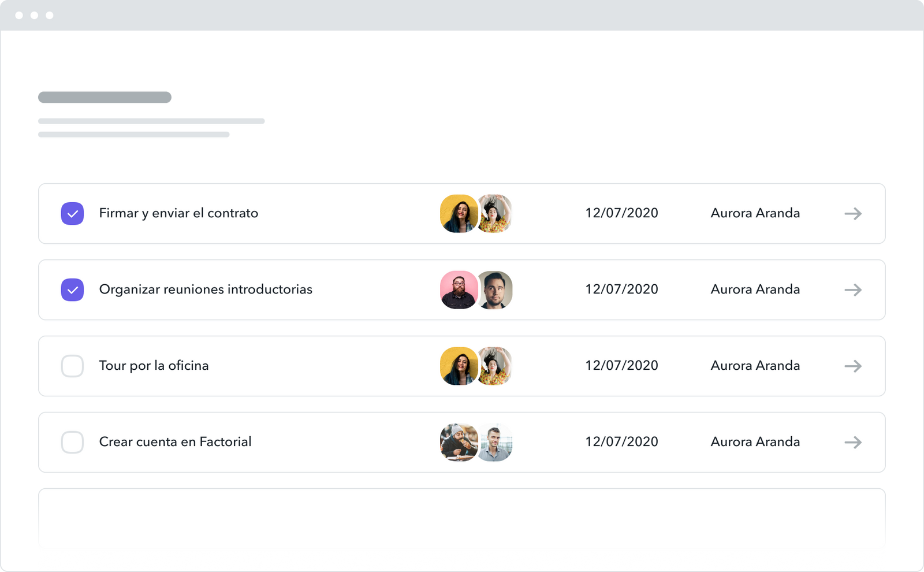Click dark-haired man avatar on Organizar row
Screen dimensions: 924x572
495,290
